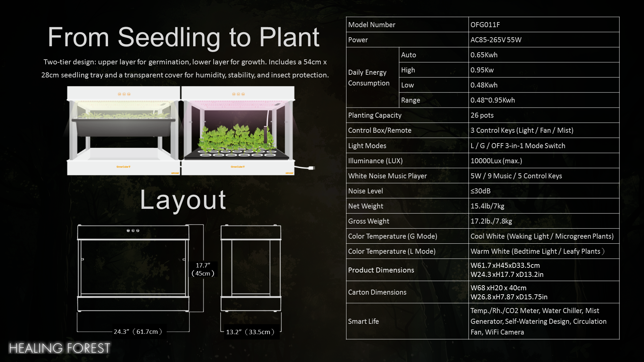Click the 'From Seedling to Plant' title
The height and width of the screenshot is (362, 644).
point(183,37)
